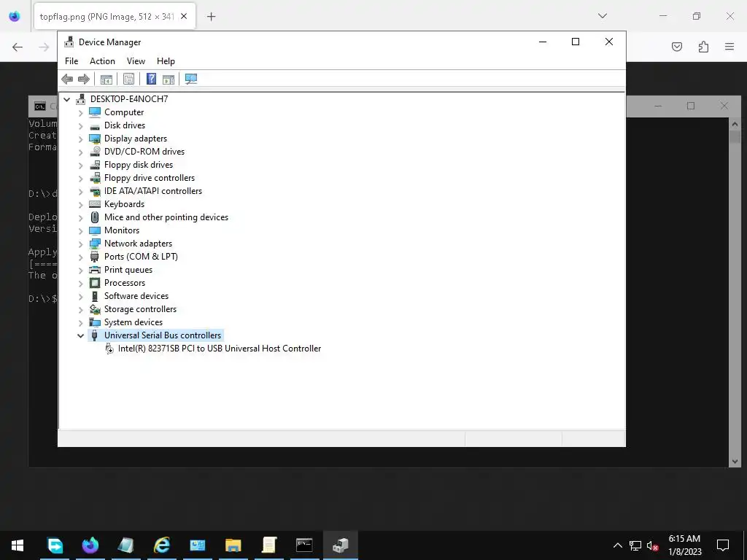Select Floppy drive controllers text
This screenshot has width=747, height=560.
pyautogui.click(x=150, y=178)
